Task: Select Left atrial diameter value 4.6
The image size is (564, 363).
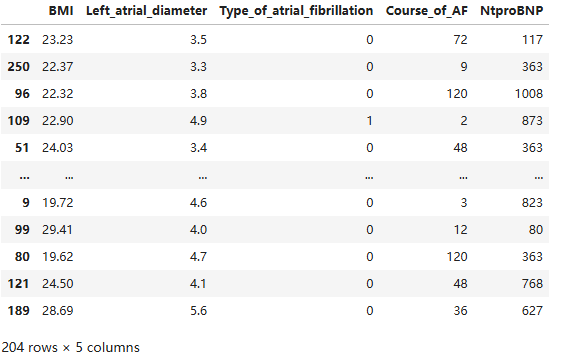Action: click(x=198, y=203)
